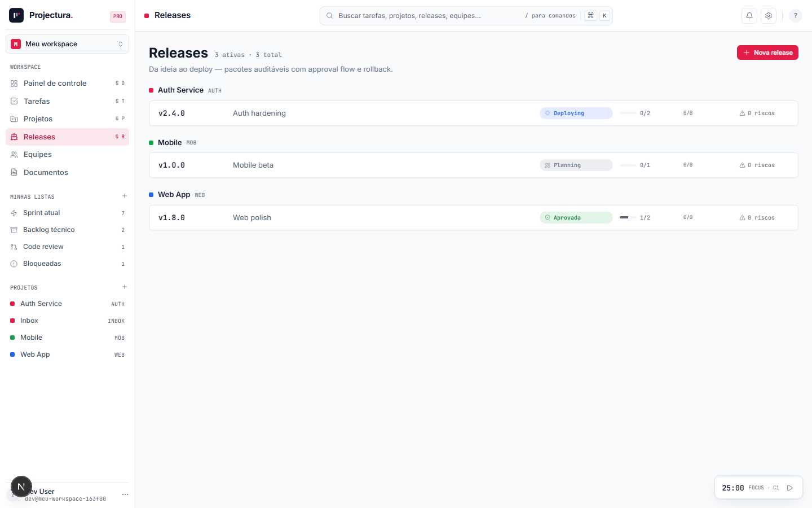Open Documentos section
812x508 pixels.
(67, 173)
